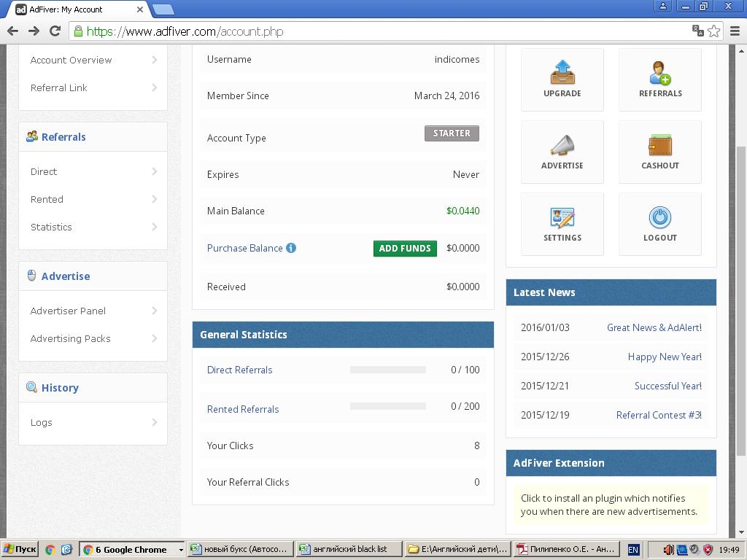This screenshot has height=560, width=747.
Task: Open the taskbar Chrome group dropdown arrow
Action: point(181,550)
